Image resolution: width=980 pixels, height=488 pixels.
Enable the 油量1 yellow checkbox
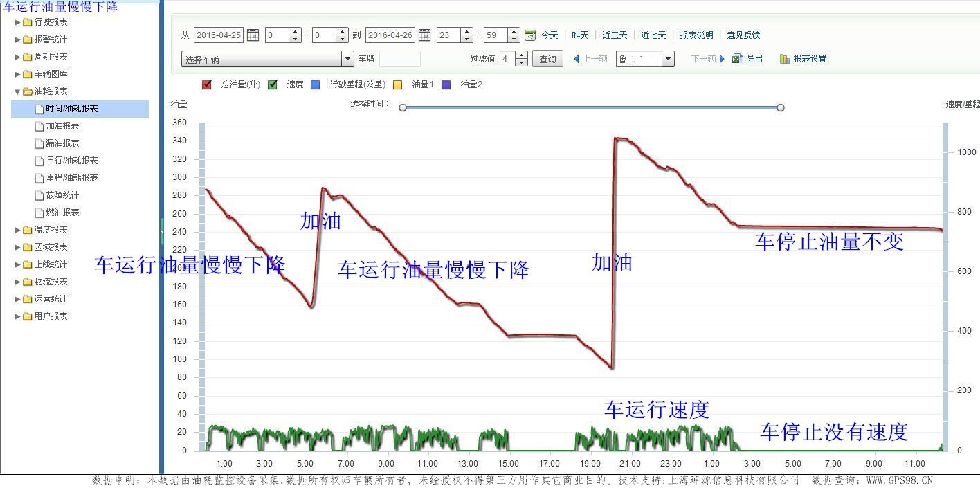pos(397,84)
